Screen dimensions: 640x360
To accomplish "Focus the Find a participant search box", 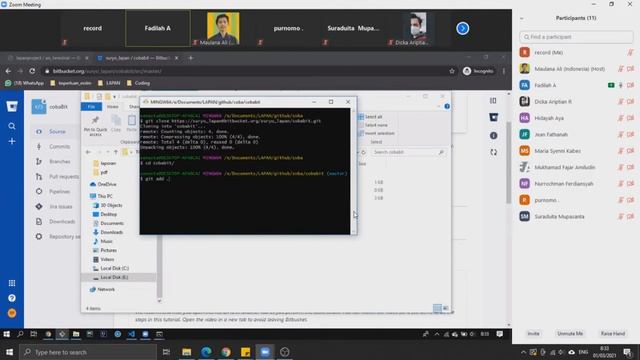I will click(x=576, y=37).
